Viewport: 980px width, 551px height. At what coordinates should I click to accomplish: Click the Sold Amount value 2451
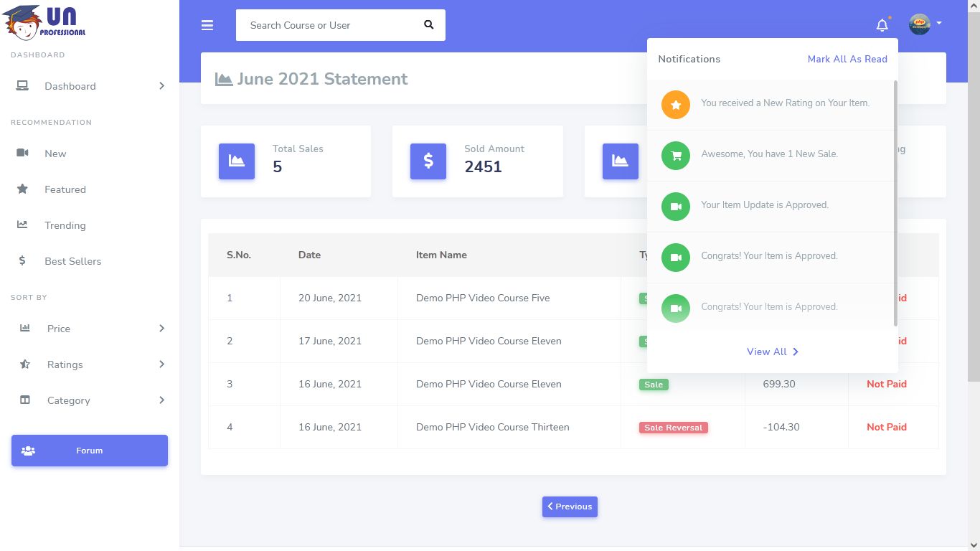(483, 166)
